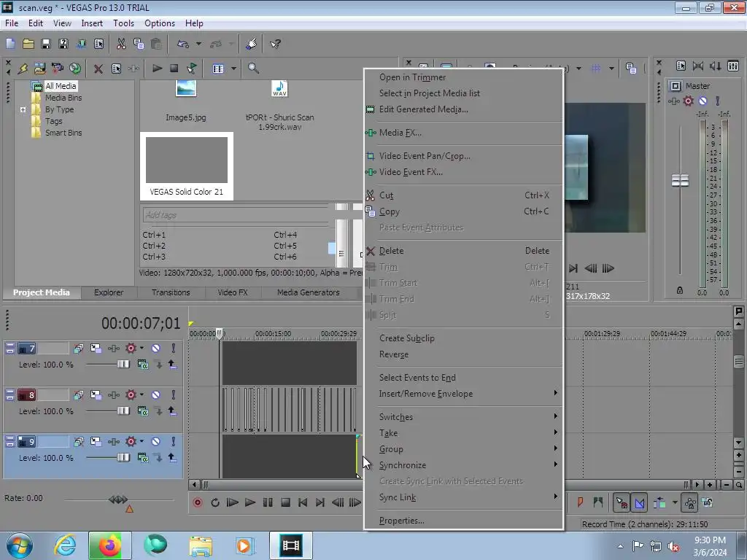747x560 pixels.
Task: Click Go to End transport button
Action: point(320,502)
